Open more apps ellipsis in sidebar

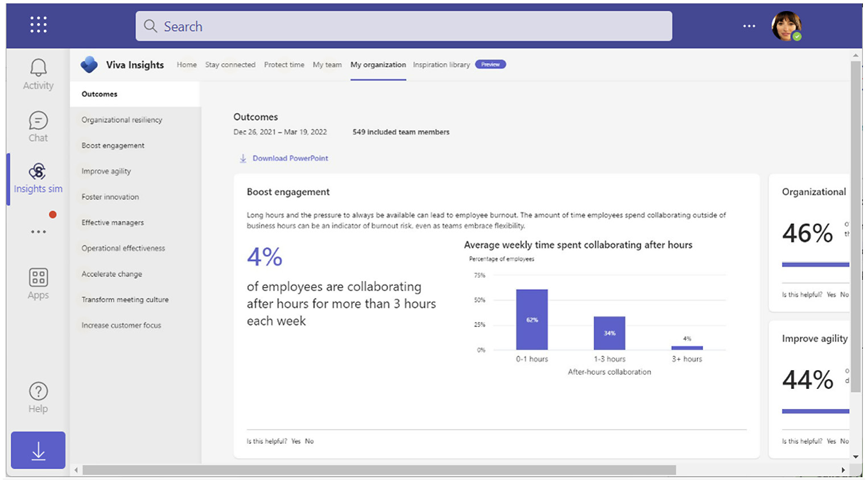point(38,232)
